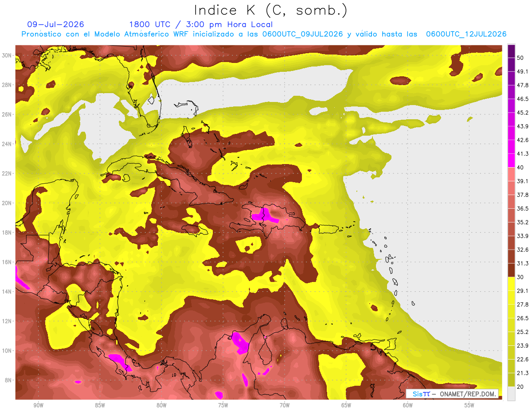This screenshot has width=532, height=411.
Task: Click the latitude label "8N"
Action: (x=8, y=380)
